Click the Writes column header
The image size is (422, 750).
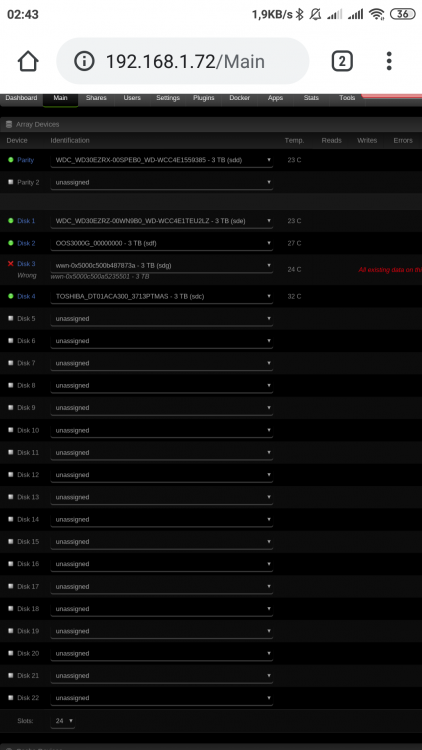[x=367, y=140]
